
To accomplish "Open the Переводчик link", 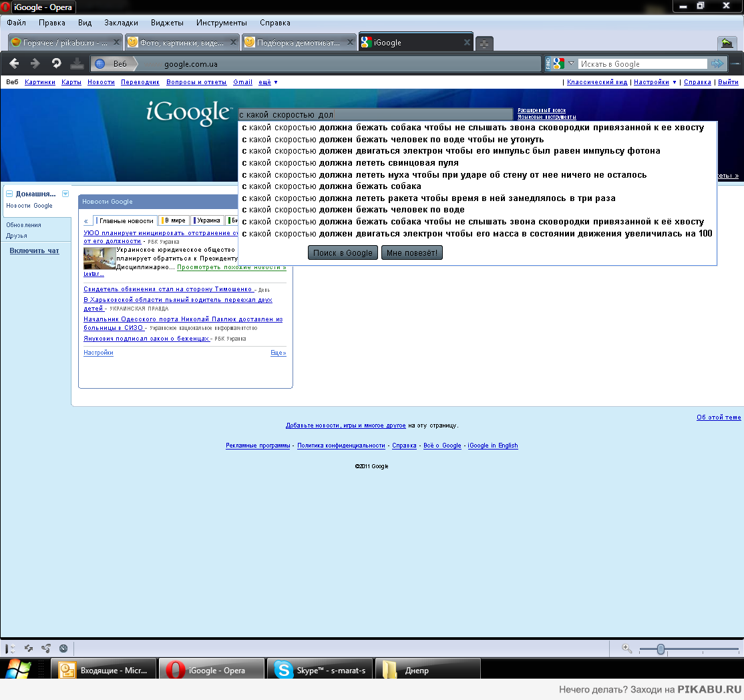I will 140,82.
